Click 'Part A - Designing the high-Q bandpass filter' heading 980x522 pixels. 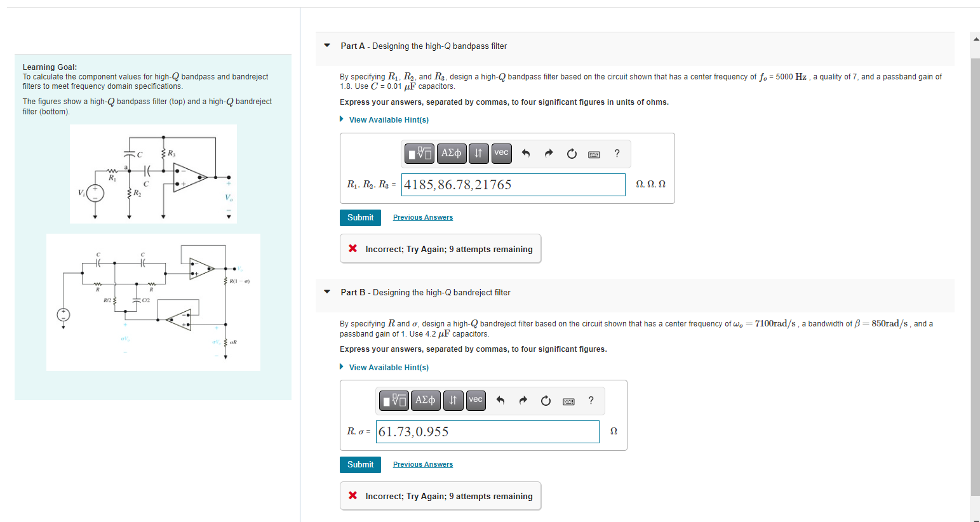pos(424,46)
